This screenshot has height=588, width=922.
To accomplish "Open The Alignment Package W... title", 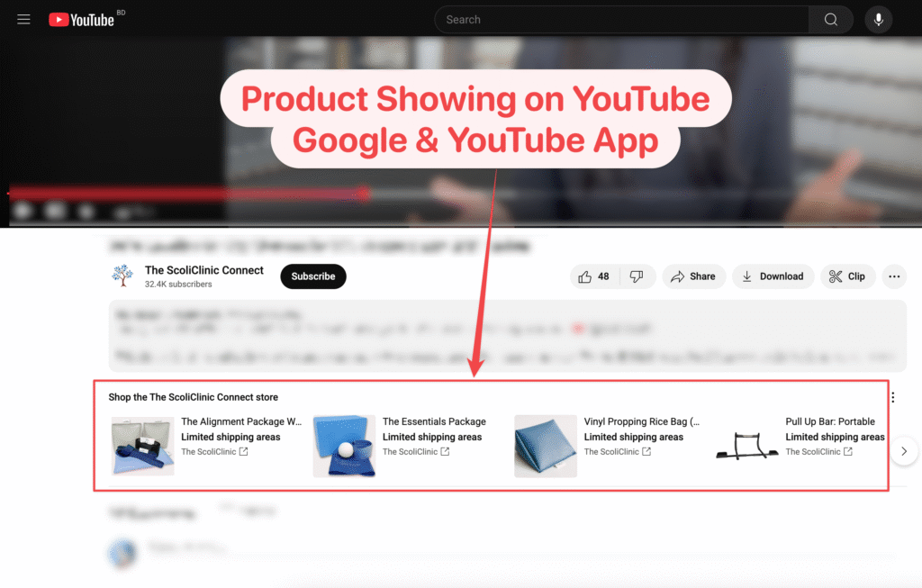I will pos(241,421).
